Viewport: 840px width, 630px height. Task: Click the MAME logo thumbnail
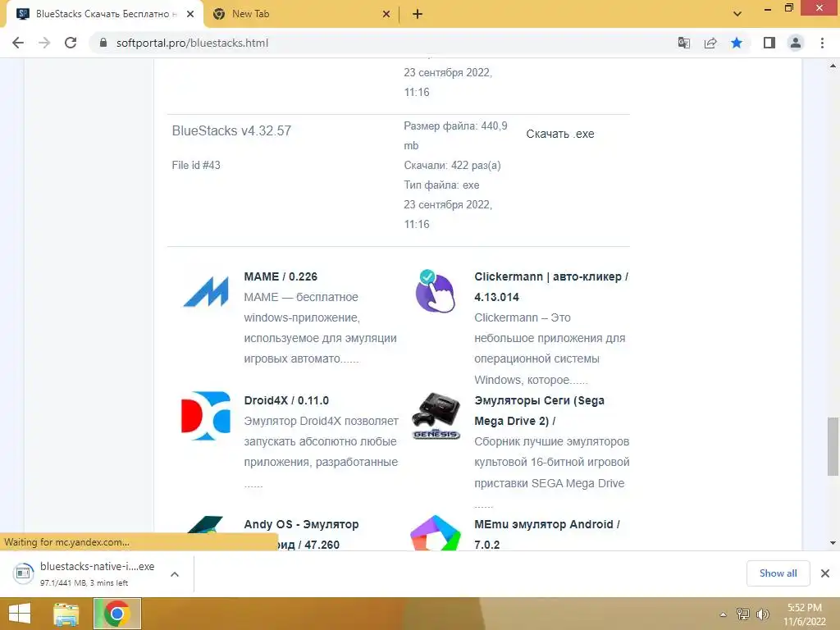pos(206,292)
